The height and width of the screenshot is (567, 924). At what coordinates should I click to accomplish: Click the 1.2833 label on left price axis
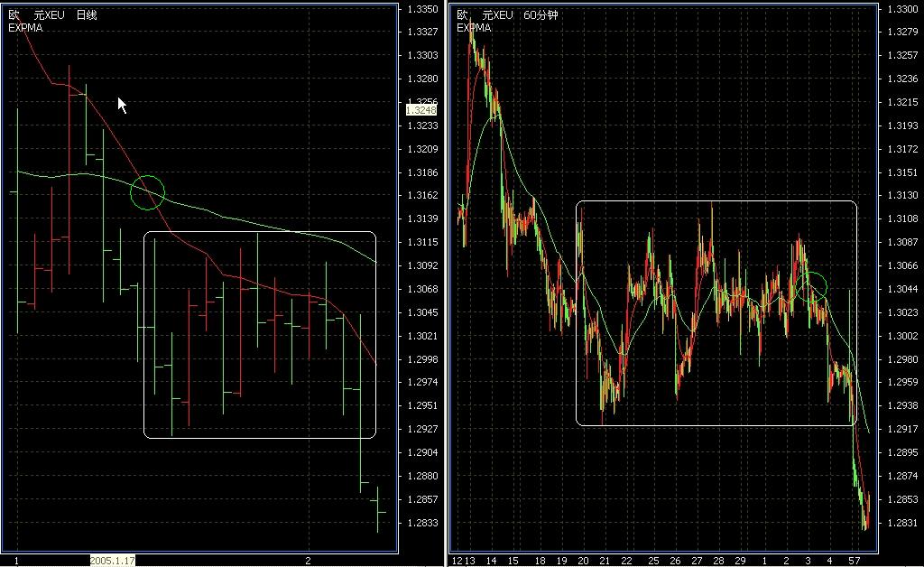click(x=422, y=523)
